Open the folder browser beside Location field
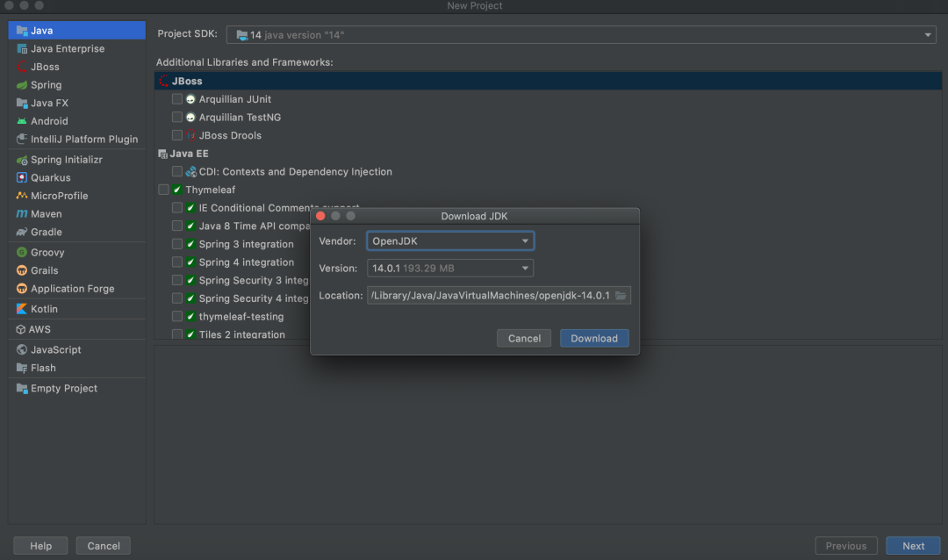948x560 pixels. click(621, 295)
